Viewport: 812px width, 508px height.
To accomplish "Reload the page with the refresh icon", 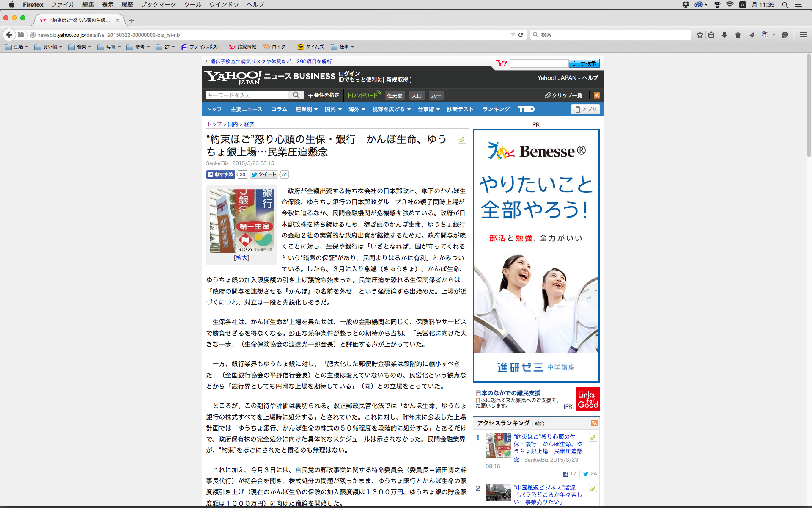I will (521, 35).
